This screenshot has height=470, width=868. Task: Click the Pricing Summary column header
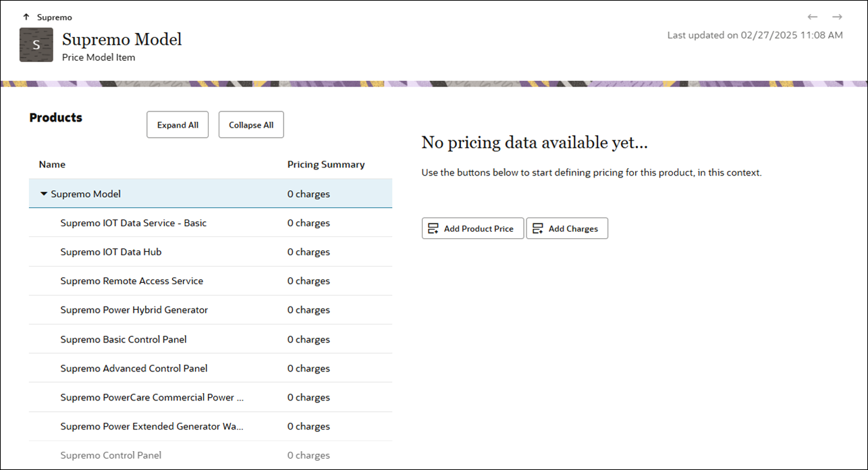326,164
